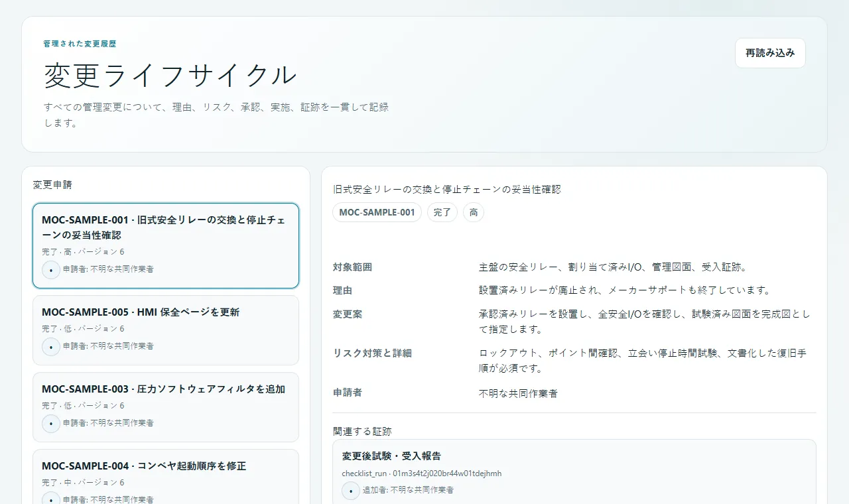The image size is (849, 504).
Task: Click the requester avatar icon on MOC-SAMPLE-001 card
Action: tap(51, 270)
